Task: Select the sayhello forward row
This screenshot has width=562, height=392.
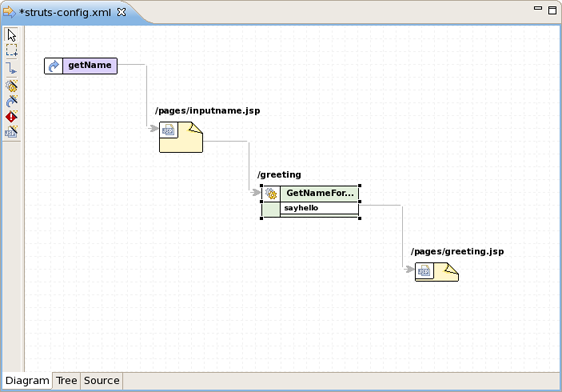Action: coord(319,208)
